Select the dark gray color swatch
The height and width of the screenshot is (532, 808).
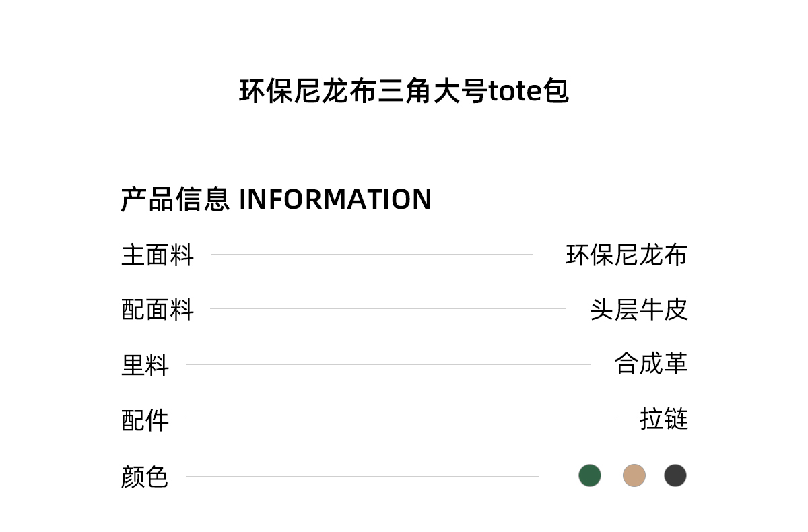[675, 475]
